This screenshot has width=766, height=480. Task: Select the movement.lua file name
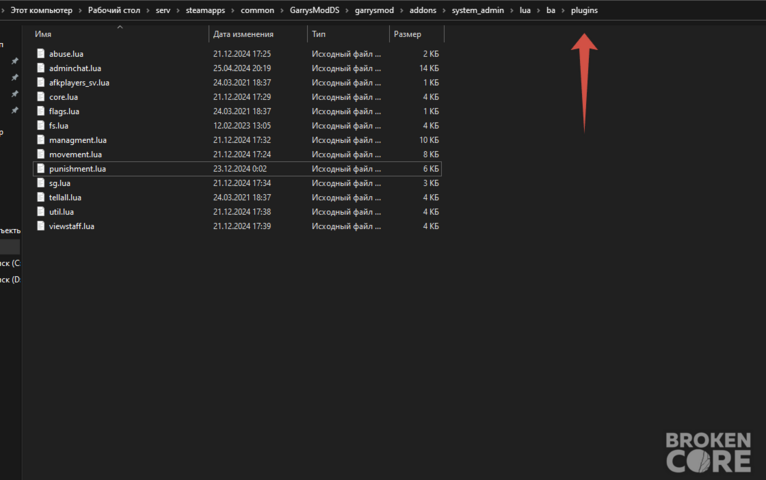coord(75,154)
